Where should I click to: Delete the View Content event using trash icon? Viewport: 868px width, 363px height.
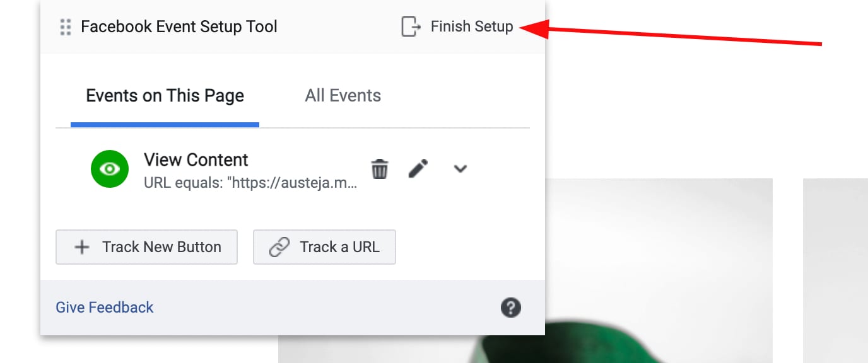pyautogui.click(x=379, y=168)
